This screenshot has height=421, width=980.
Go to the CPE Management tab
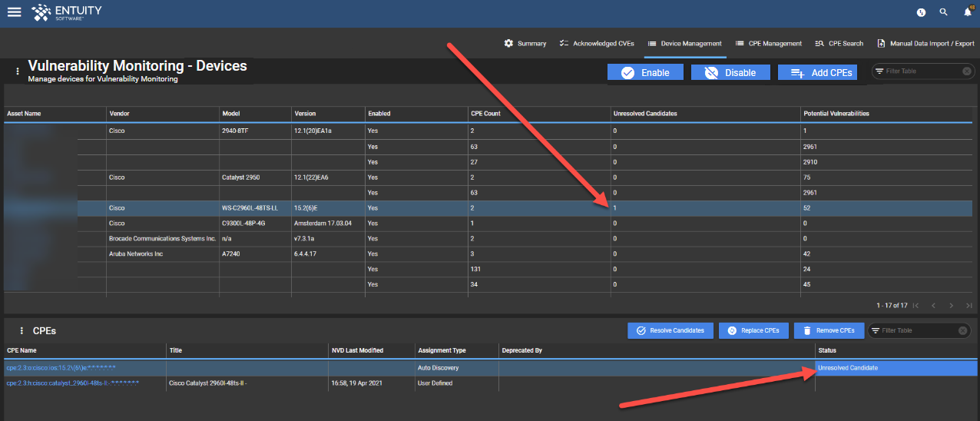(x=768, y=44)
